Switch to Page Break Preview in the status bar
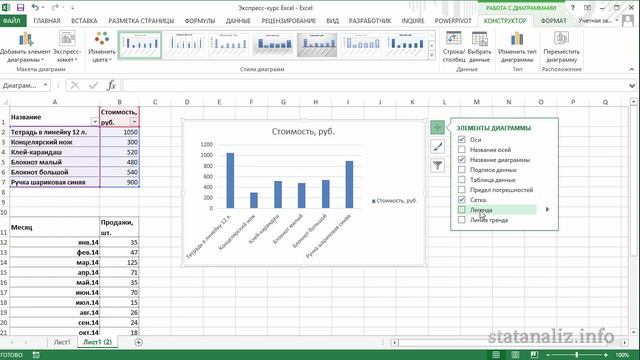Screen dimensions: 640x360 click(x=534, y=355)
